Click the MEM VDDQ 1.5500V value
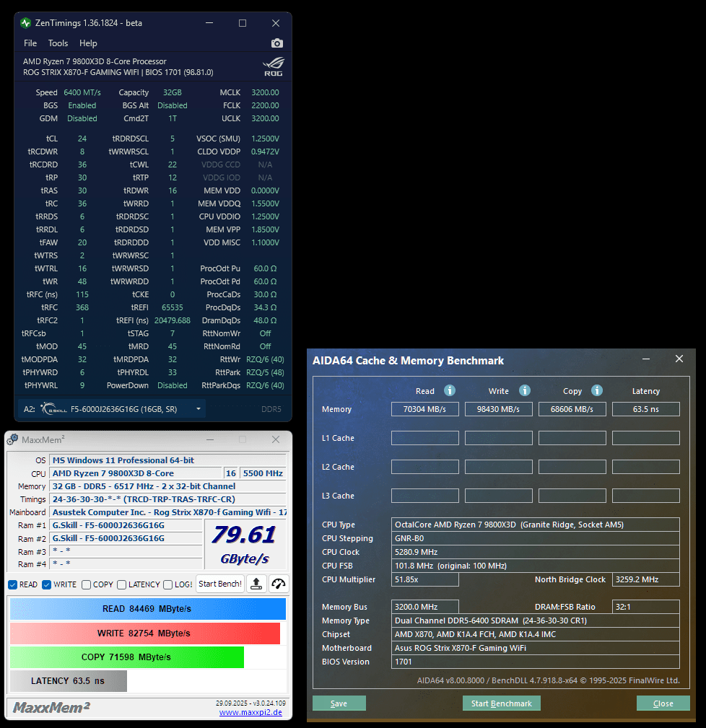This screenshot has height=728, width=706. [265, 203]
